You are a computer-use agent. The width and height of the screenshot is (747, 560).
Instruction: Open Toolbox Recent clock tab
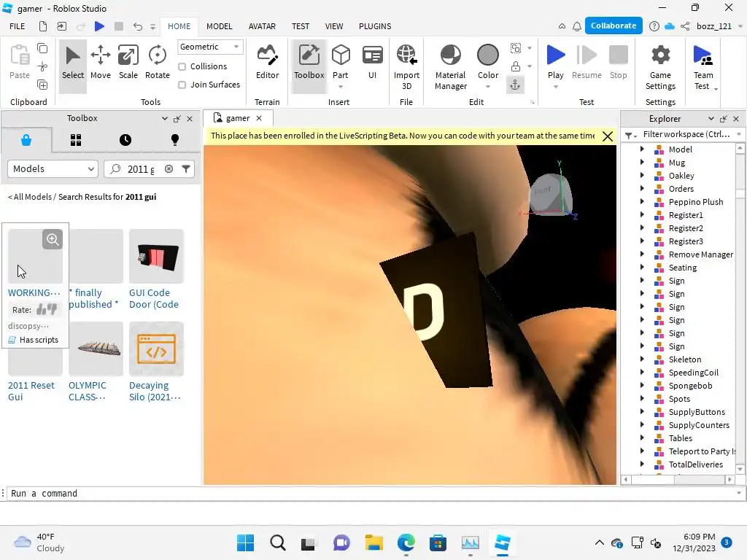(125, 140)
